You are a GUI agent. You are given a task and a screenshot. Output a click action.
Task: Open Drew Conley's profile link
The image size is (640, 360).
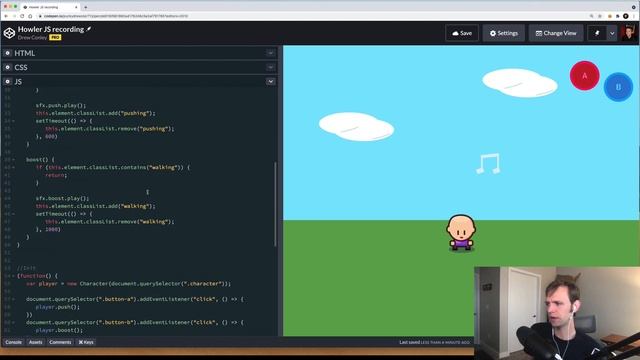click(x=32, y=38)
